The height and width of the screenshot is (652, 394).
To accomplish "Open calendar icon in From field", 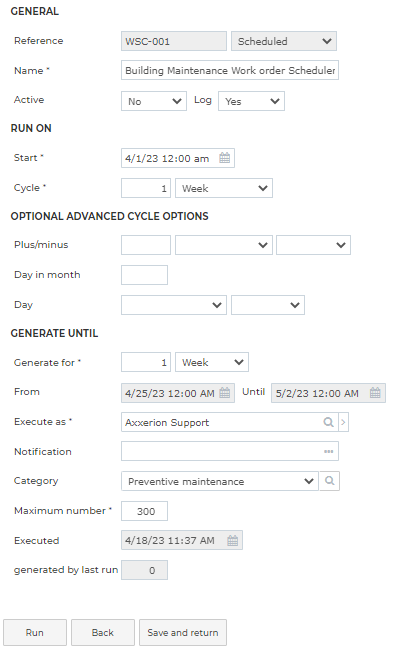I will coord(224,393).
